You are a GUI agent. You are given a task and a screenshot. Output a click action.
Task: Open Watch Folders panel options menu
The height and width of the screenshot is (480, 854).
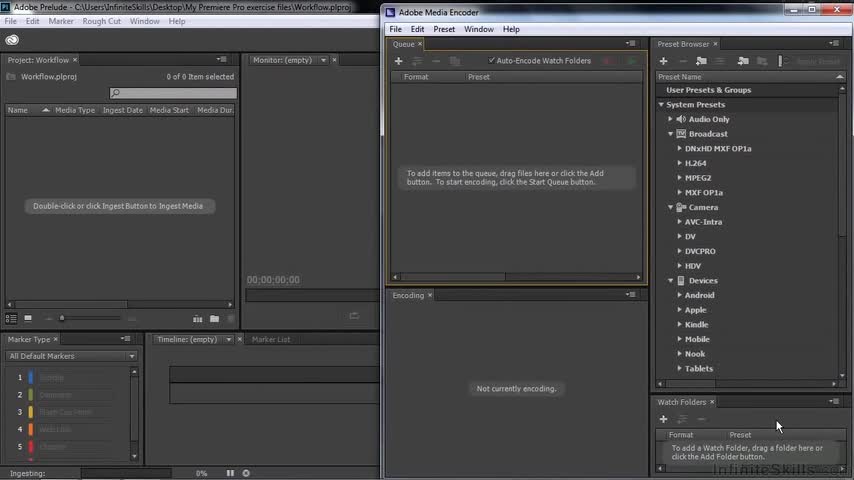(834, 402)
